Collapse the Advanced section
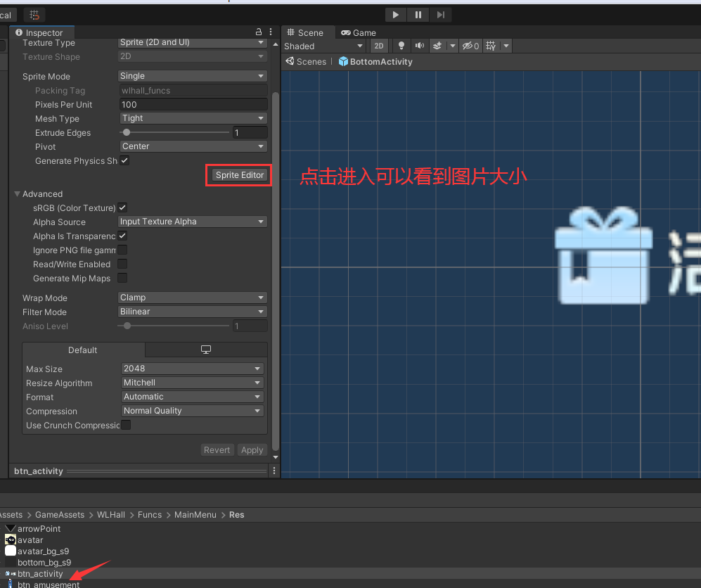 pos(18,193)
